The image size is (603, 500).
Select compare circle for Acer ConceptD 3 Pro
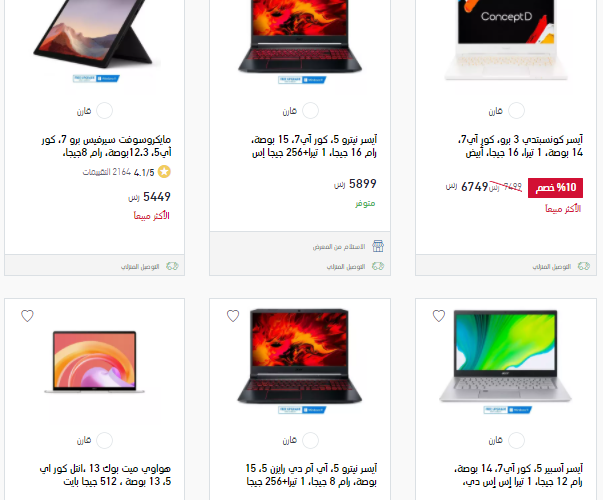click(x=516, y=111)
